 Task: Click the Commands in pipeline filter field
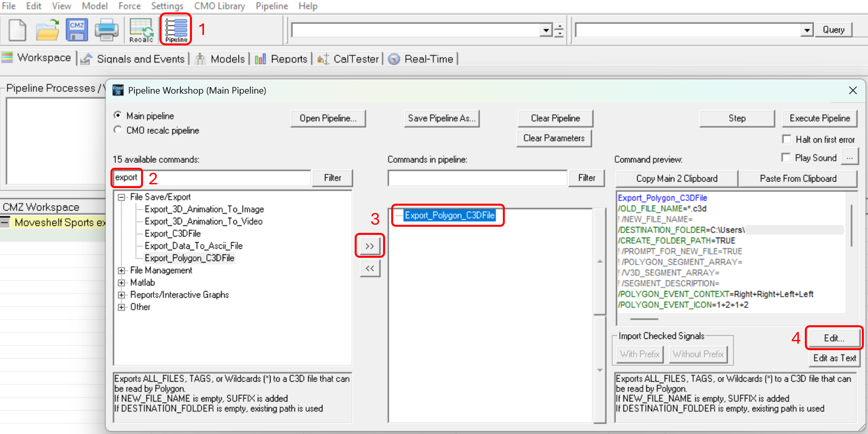pyautogui.click(x=477, y=178)
